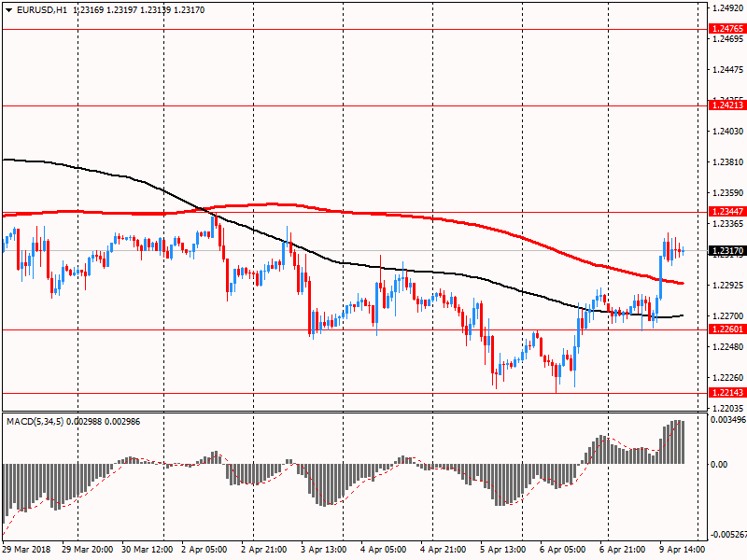The image size is (747, 560).
Task: Click the 2 Apr 05:00 time label
Action: [204, 550]
